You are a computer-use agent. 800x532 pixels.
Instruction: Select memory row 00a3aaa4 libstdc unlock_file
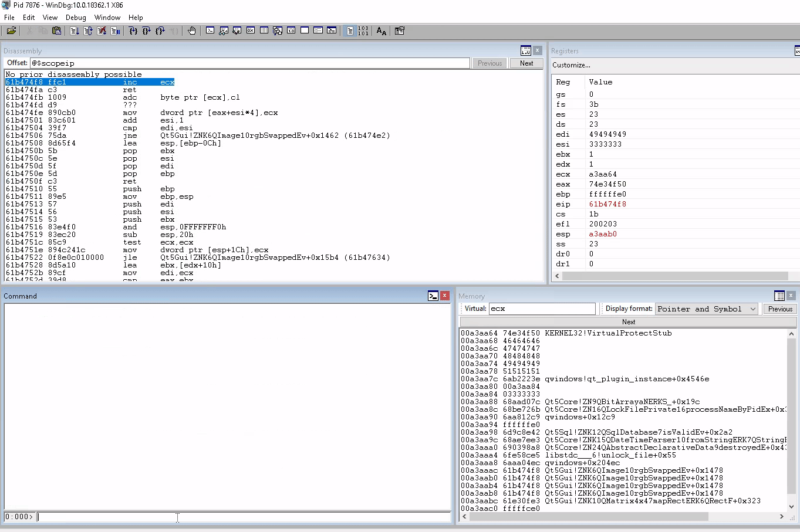568,455
